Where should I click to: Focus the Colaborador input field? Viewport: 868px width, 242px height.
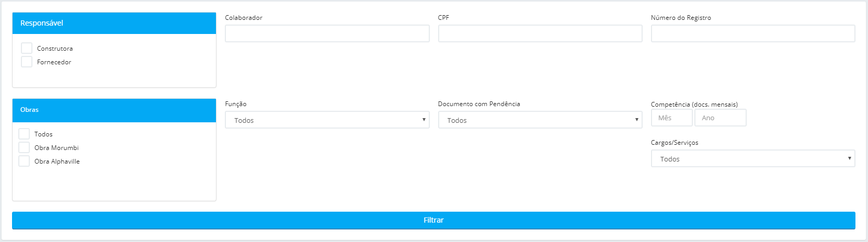[x=327, y=33]
